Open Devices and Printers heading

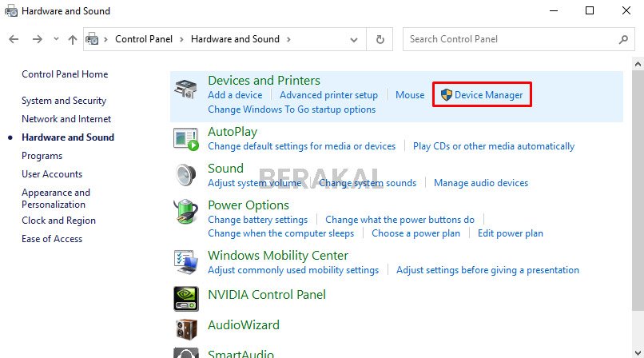pyautogui.click(x=264, y=81)
